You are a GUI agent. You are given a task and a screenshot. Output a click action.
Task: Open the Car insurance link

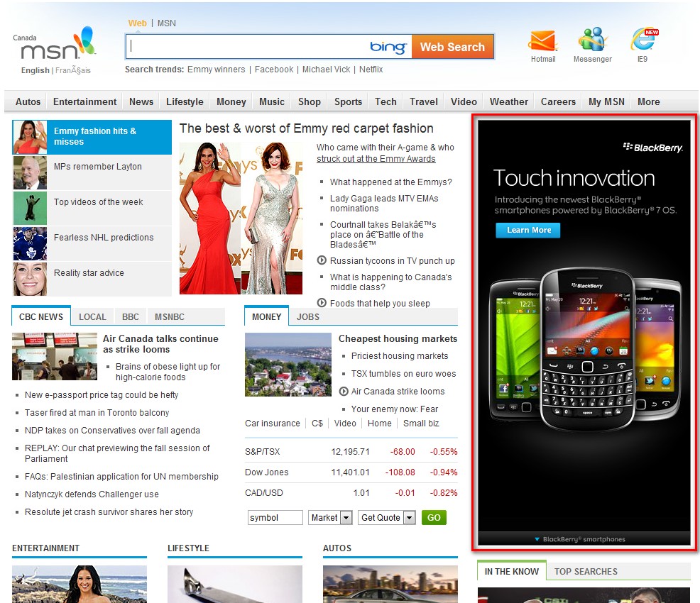pos(273,424)
